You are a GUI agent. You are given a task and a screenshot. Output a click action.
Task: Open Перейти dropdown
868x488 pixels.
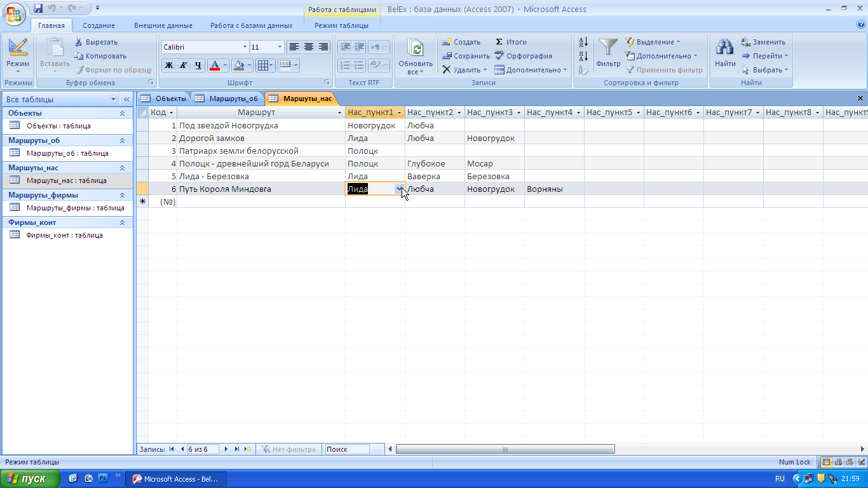pos(765,56)
